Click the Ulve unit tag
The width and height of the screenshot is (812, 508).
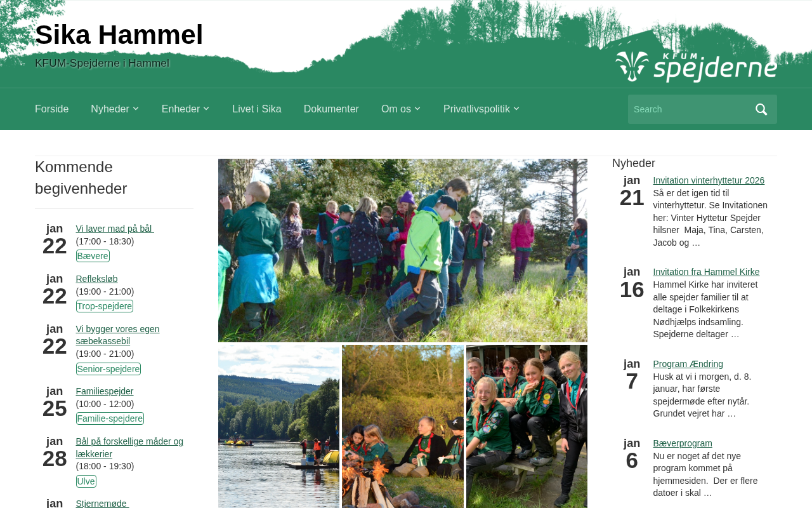[86, 481]
